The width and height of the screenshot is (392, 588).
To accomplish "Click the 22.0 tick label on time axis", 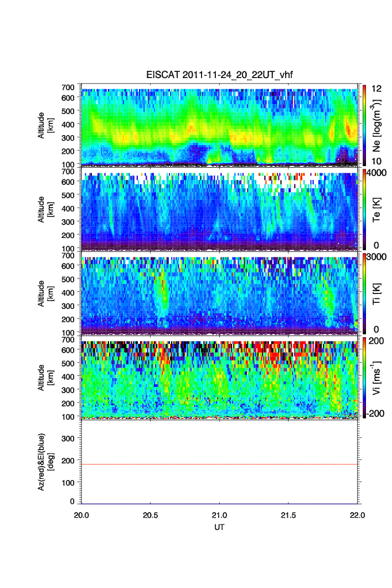I will (x=357, y=515).
